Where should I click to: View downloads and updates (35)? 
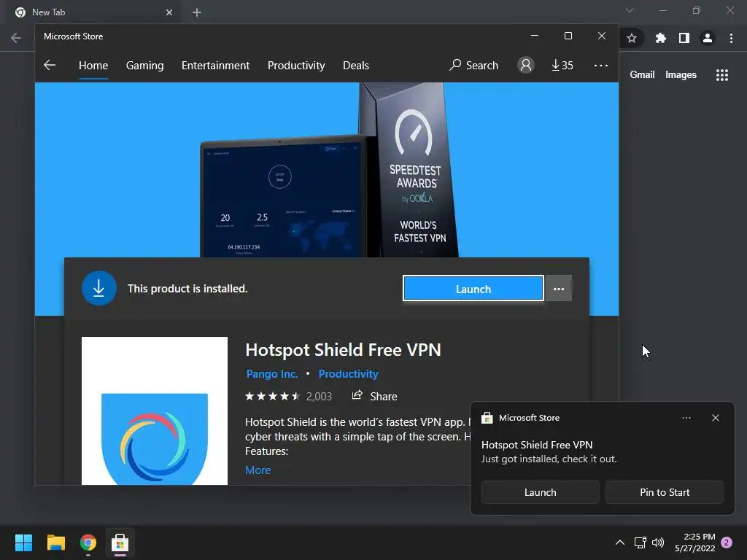coord(562,65)
